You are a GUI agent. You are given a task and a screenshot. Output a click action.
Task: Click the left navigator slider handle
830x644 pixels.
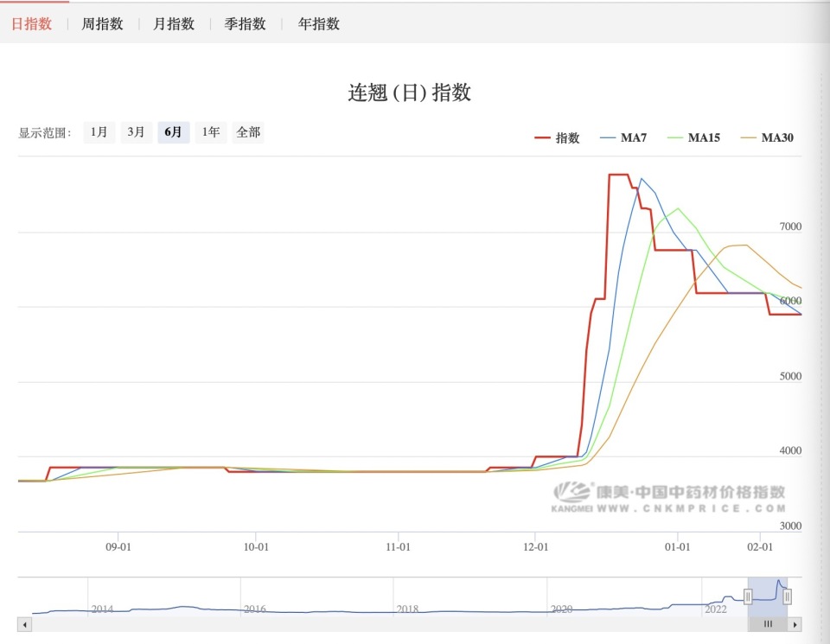[748, 596]
